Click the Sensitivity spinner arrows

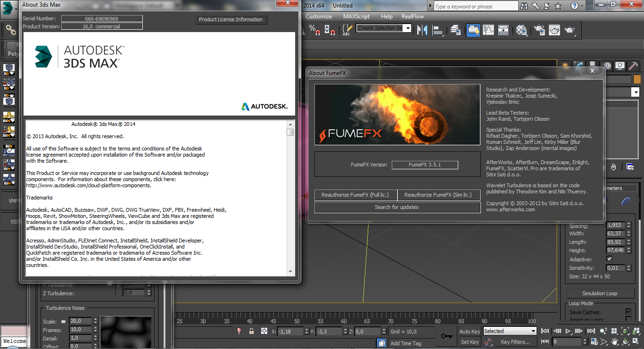629,268
